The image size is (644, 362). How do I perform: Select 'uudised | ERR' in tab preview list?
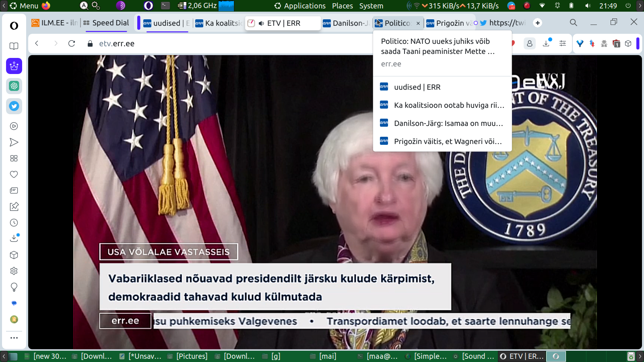tap(442, 87)
